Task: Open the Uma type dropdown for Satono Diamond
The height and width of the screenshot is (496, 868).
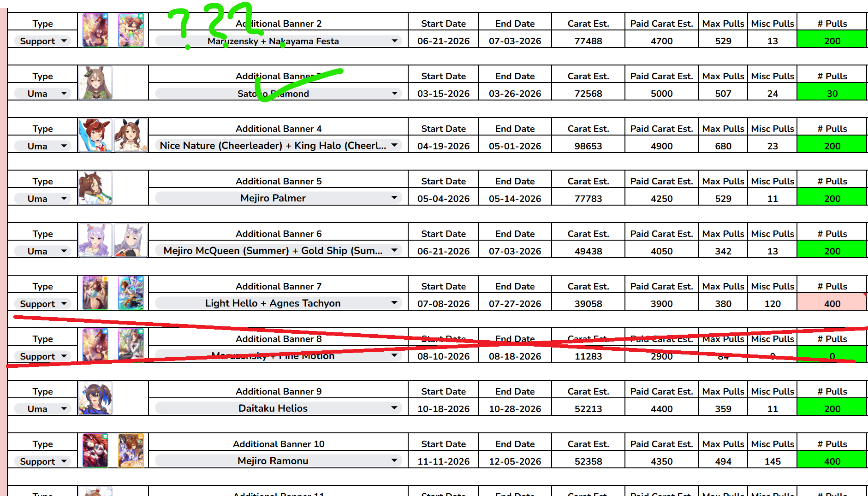Action: (43, 94)
